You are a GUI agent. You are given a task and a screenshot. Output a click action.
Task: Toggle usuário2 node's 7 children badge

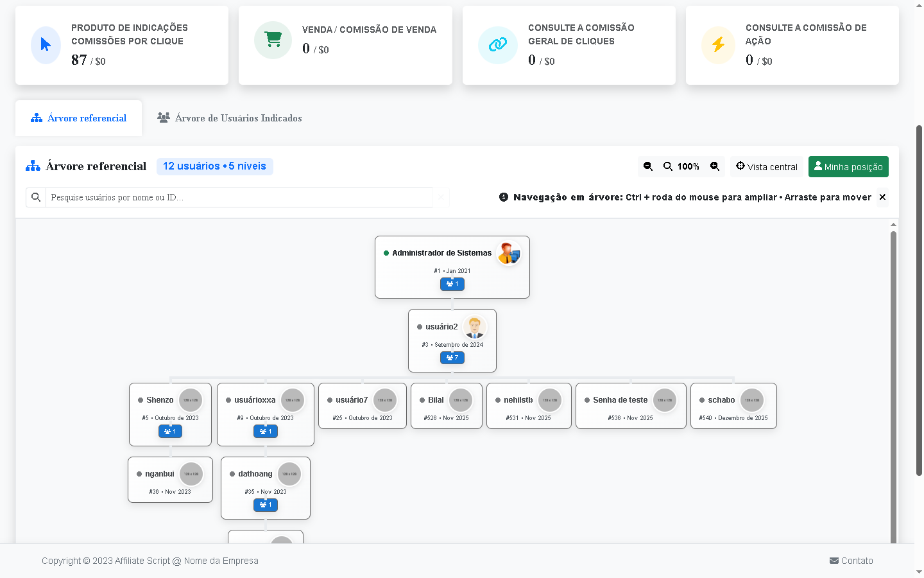(452, 358)
